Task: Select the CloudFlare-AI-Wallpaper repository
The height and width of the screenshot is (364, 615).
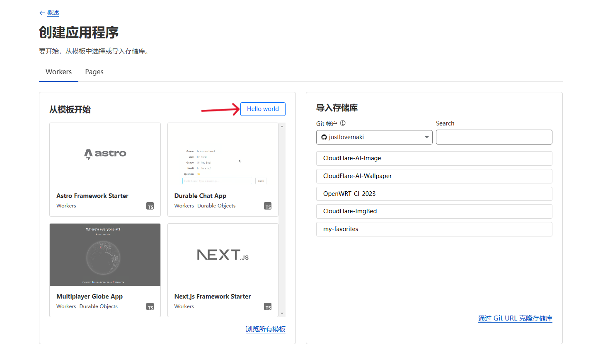Action: coord(434,176)
